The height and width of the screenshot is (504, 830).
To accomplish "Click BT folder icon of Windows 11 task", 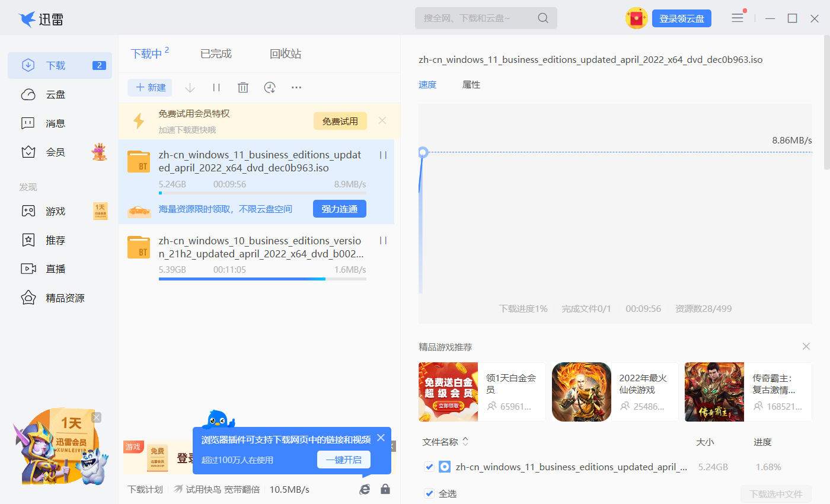I will [x=139, y=161].
